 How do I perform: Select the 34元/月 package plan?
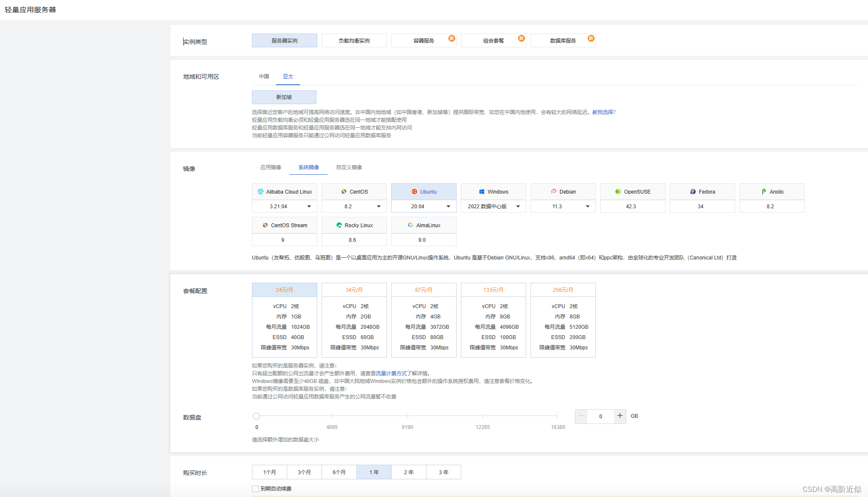(354, 320)
